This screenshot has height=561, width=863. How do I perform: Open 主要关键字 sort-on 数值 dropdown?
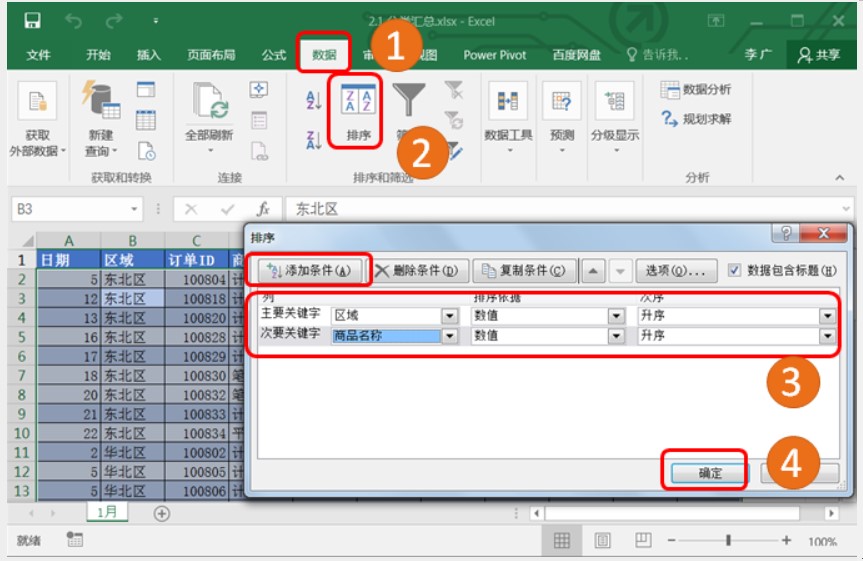pyautogui.click(x=616, y=316)
